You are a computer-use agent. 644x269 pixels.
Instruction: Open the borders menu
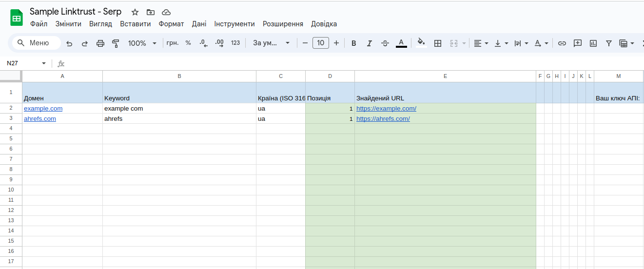click(x=438, y=43)
